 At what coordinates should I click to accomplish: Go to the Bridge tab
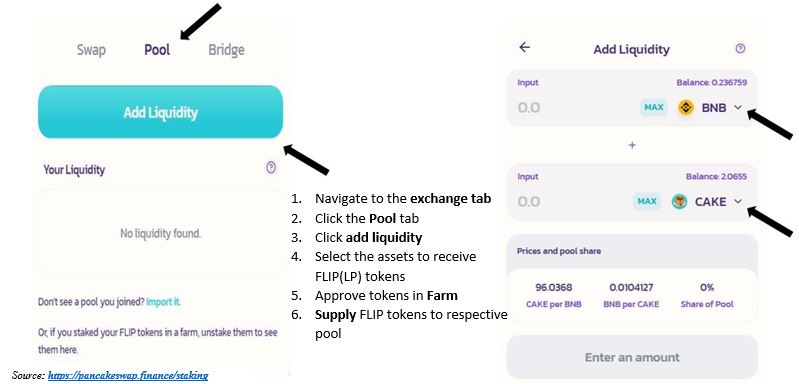coord(226,50)
